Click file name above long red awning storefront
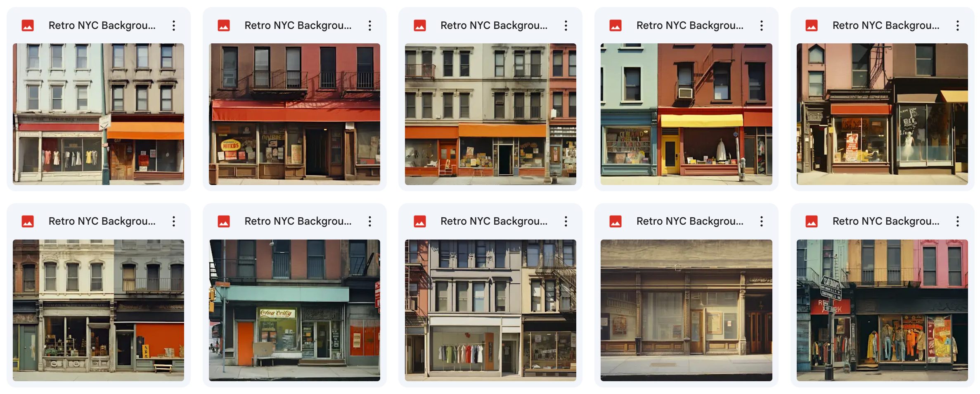This screenshot has height=394, width=980. [298, 26]
